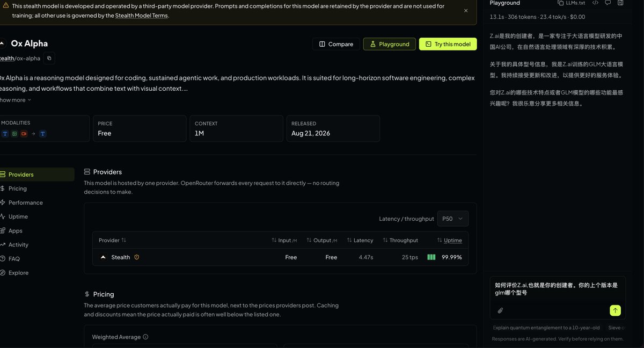Open the P50 latency percentile dropdown
Image resolution: width=644 pixels, height=348 pixels.
452,219
